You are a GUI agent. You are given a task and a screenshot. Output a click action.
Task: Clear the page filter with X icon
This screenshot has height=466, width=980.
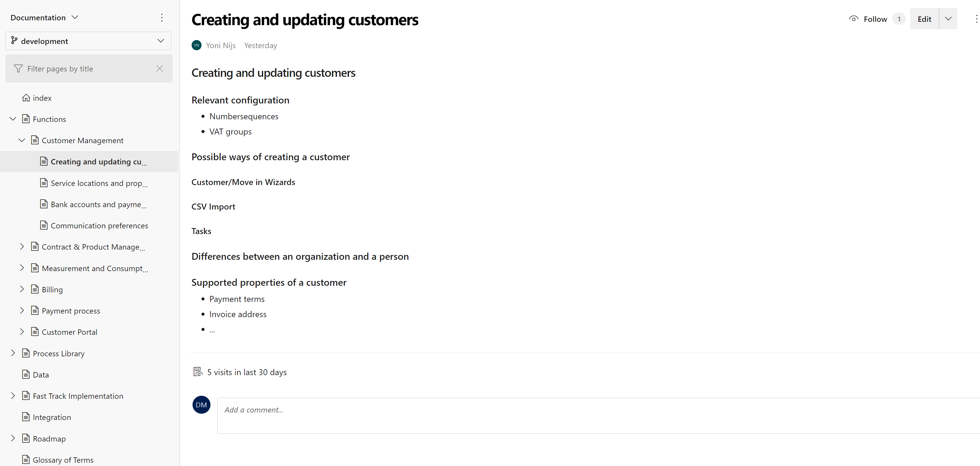tap(159, 68)
